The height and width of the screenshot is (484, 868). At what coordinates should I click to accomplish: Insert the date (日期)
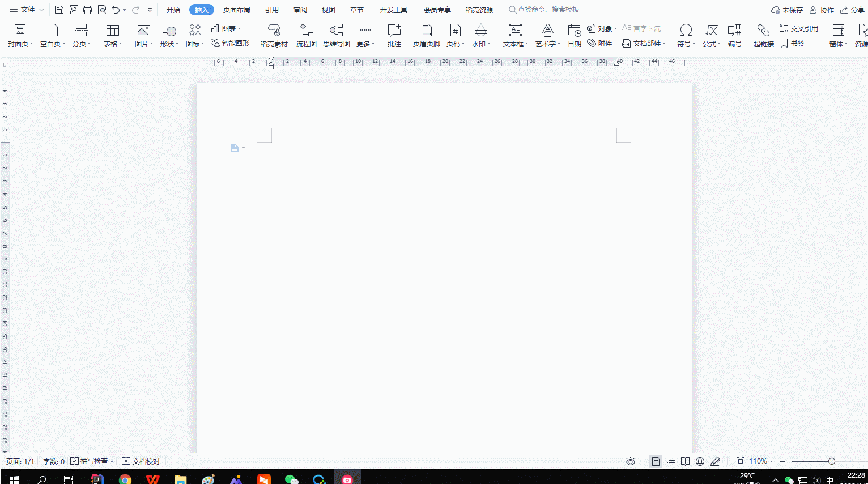[575, 36]
